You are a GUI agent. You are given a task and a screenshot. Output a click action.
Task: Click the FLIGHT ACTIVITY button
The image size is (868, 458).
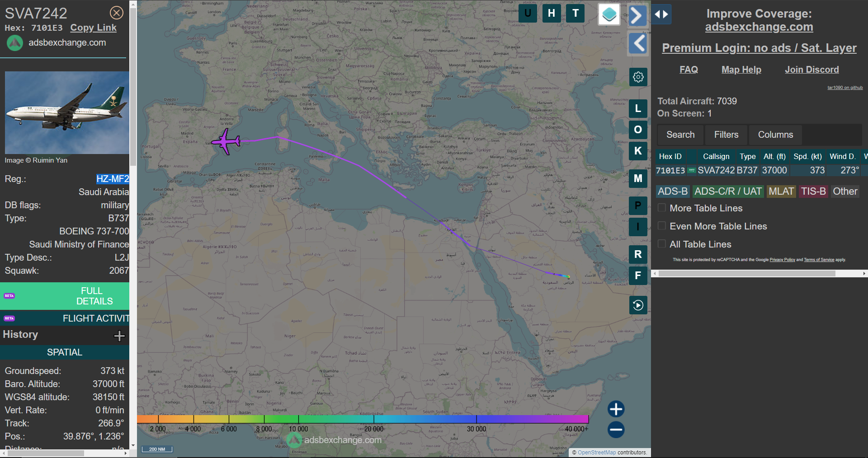65,318
